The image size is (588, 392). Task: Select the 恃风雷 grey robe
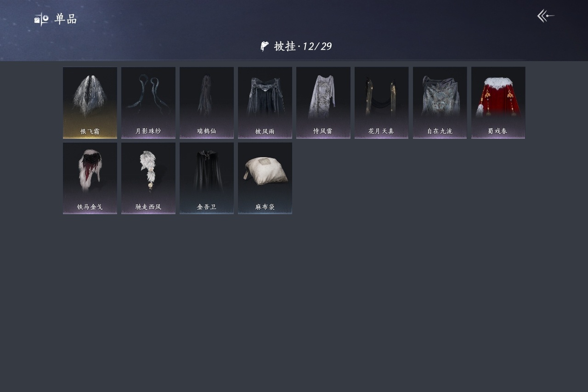(323, 102)
